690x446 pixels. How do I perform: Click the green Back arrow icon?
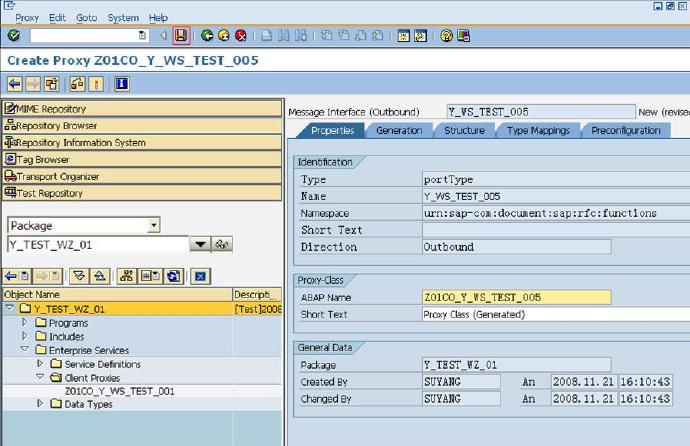point(207,36)
